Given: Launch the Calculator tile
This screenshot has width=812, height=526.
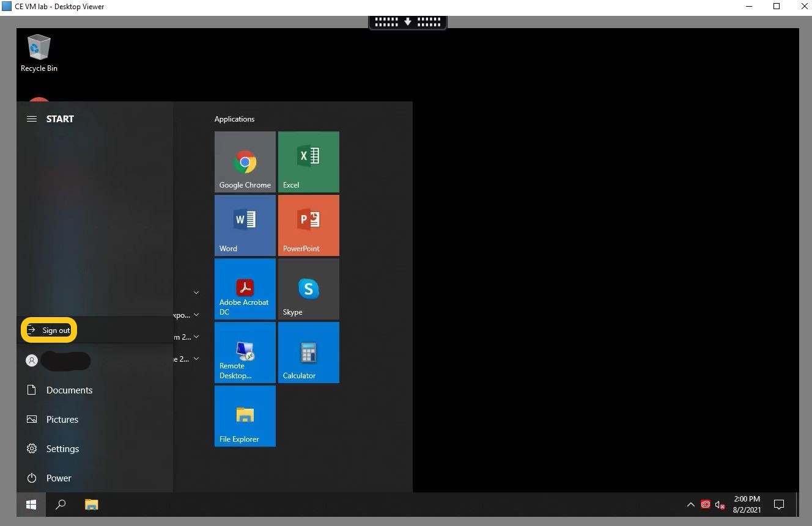Looking at the screenshot, I should click(308, 352).
